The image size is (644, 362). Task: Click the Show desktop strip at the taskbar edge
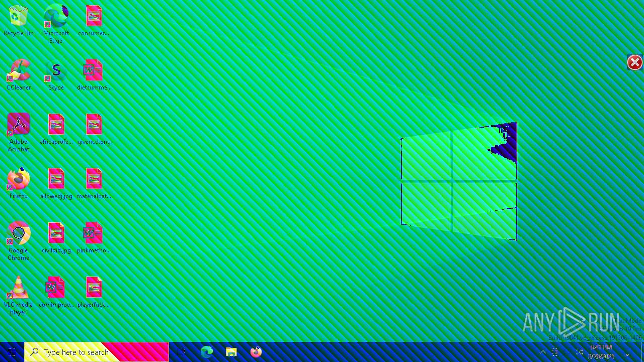(x=642, y=352)
